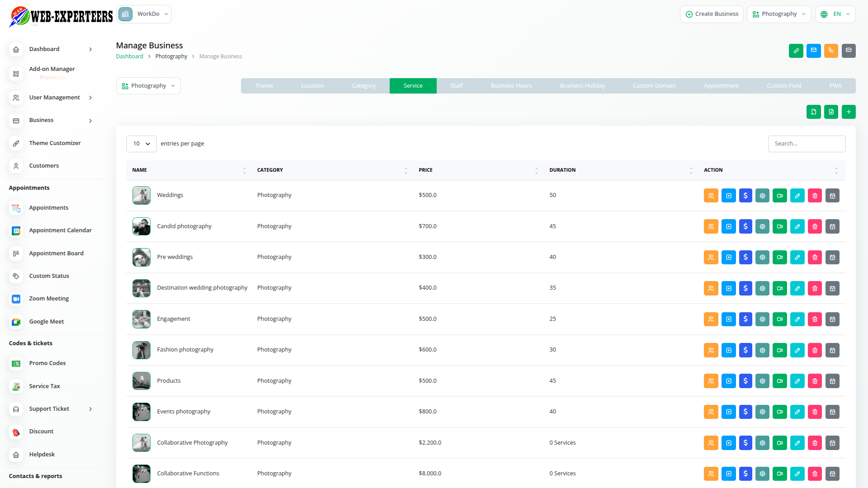Delete the Weddings service via trash icon
This screenshot has height=488, width=868.
(815, 196)
